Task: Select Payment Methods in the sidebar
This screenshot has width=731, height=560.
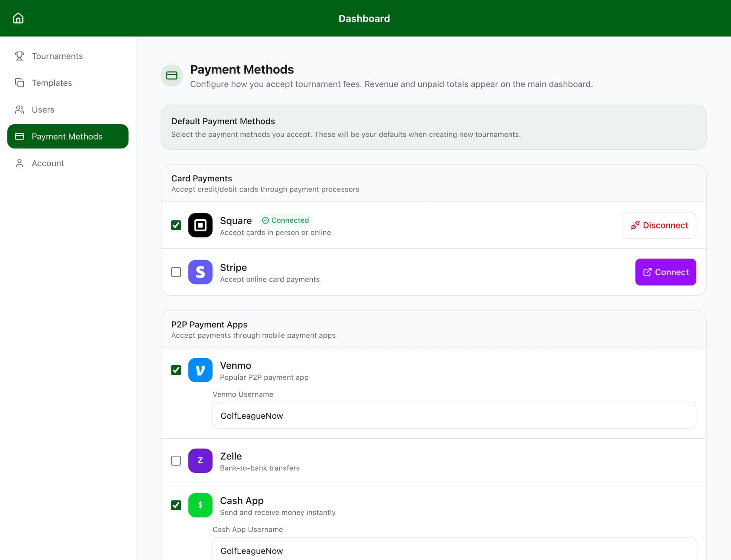Action: click(68, 136)
